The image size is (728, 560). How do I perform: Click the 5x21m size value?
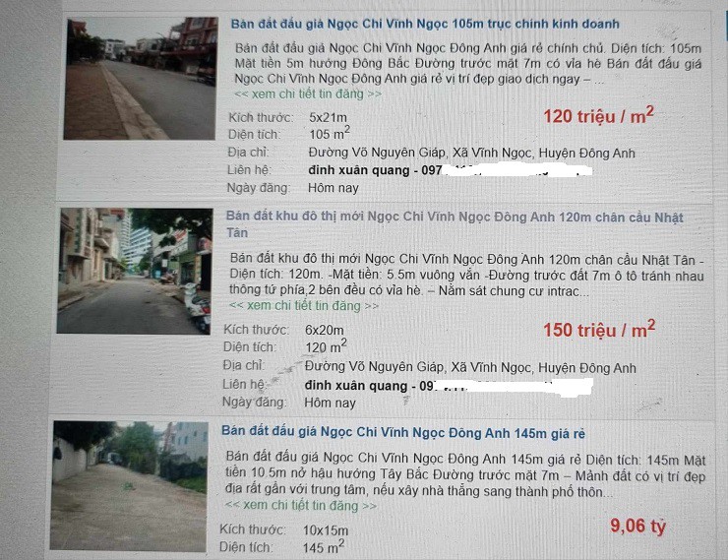click(328, 117)
